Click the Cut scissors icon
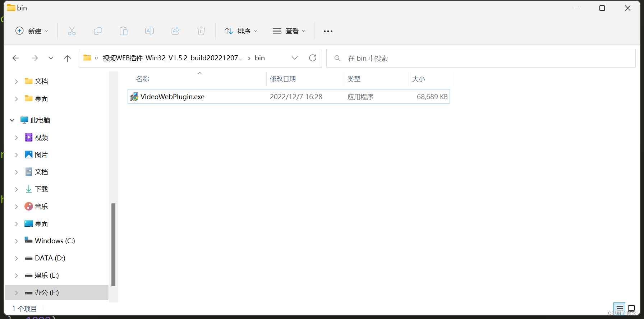This screenshot has width=644, height=319. [x=72, y=31]
